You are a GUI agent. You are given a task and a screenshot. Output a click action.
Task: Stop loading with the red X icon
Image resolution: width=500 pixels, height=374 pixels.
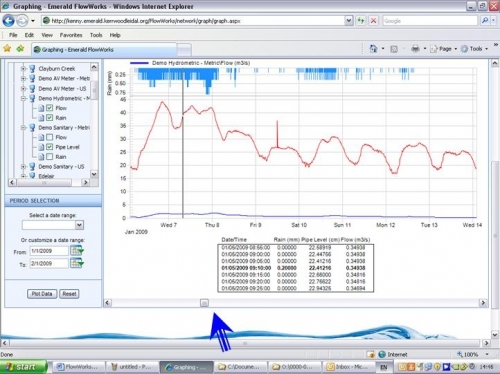tap(373, 21)
